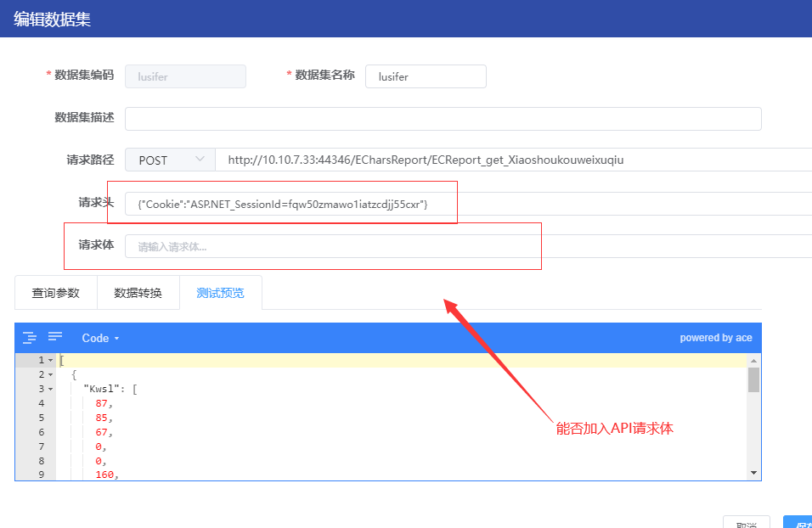
Task: Click into the 请求体 input field
Action: 468,246
